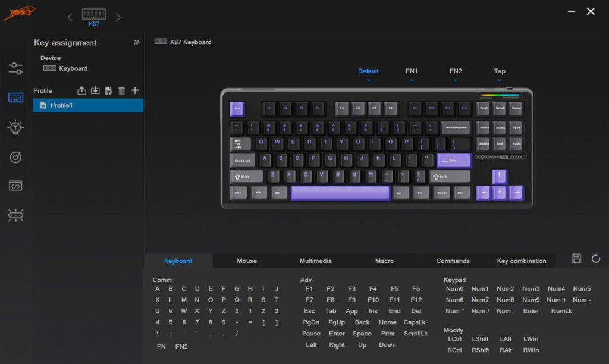609x364 pixels.
Task: Switch to the FN2 layer
Action: coord(456,71)
